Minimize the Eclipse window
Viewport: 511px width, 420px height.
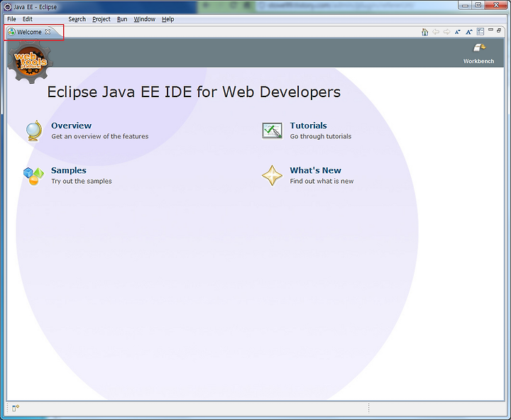click(465, 5)
